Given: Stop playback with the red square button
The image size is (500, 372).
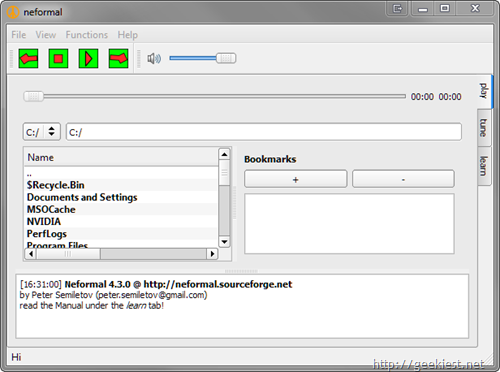Looking at the screenshot, I should coord(58,59).
